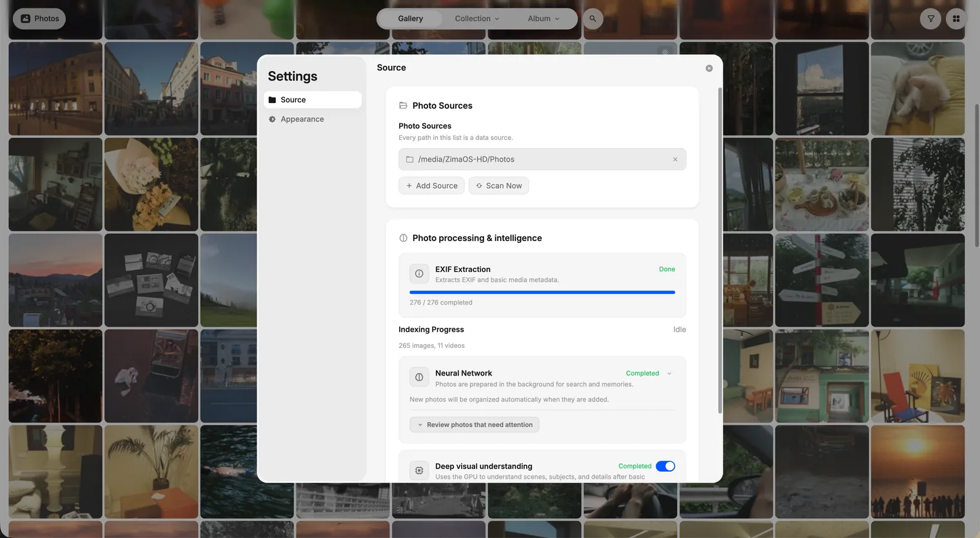
Task: Click the grid layout icon
Action: 956,19
